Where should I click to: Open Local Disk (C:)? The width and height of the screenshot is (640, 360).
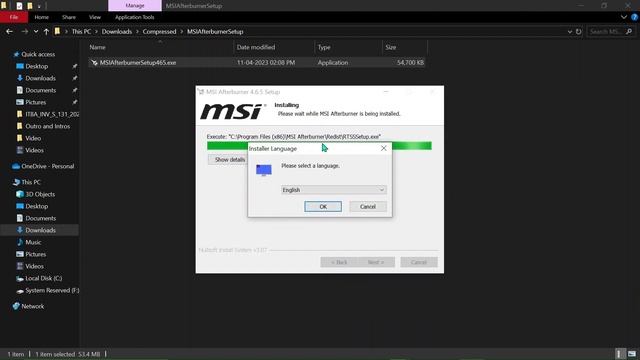(43, 278)
